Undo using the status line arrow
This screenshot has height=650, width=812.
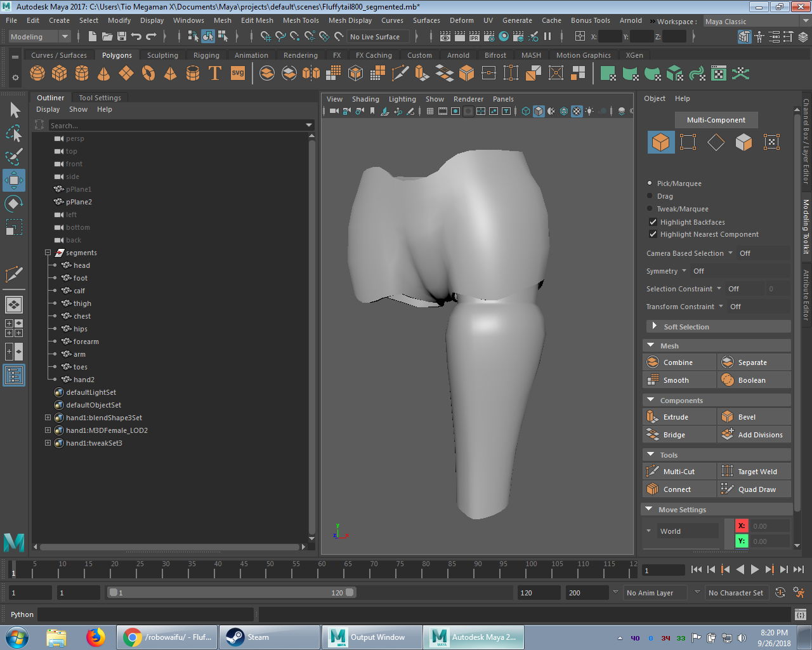tap(136, 37)
